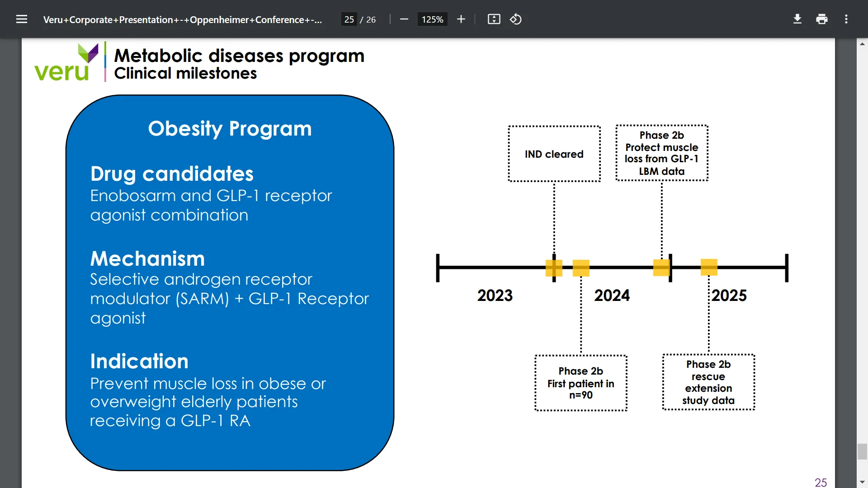Click the Veru logo
868x488 pixels.
click(x=66, y=62)
